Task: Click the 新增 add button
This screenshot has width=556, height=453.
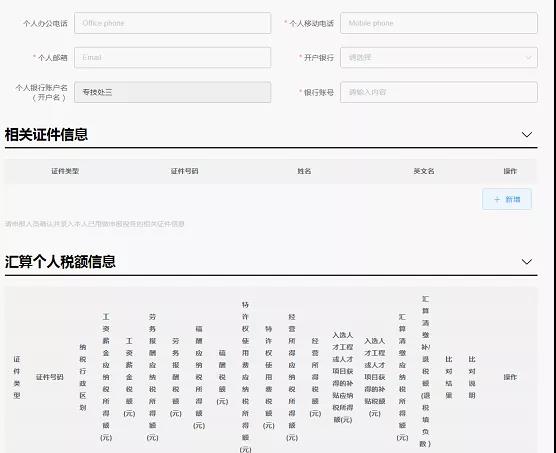Action: click(507, 199)
